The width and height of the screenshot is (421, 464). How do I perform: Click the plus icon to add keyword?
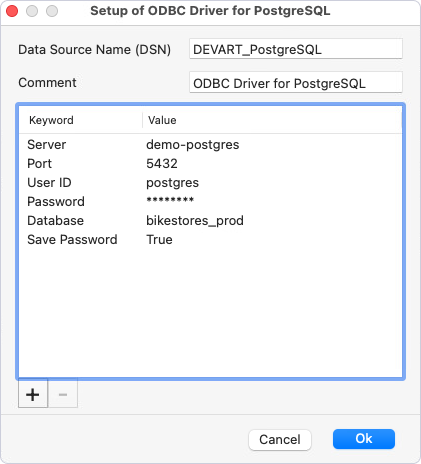(x=33, y=394)
